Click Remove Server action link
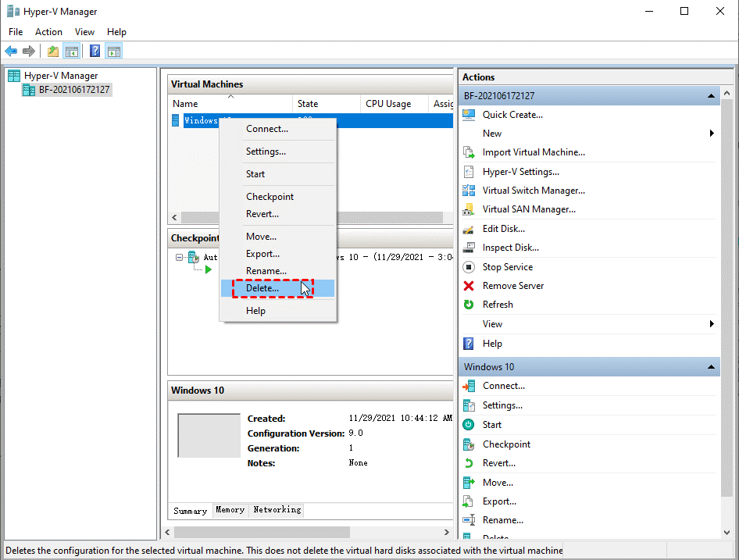The width and height of the screenshot is (739, 560). [513, 286]
